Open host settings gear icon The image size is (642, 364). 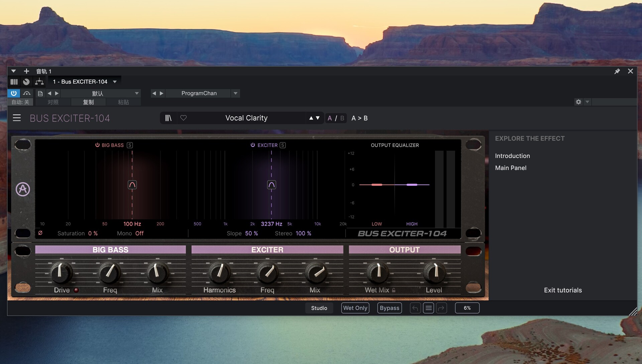(578, 102)
